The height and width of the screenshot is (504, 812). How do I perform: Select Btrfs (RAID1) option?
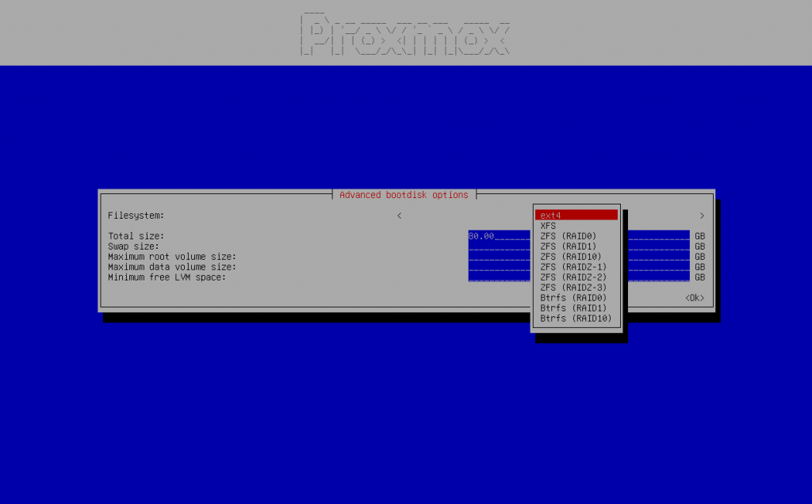573,308
